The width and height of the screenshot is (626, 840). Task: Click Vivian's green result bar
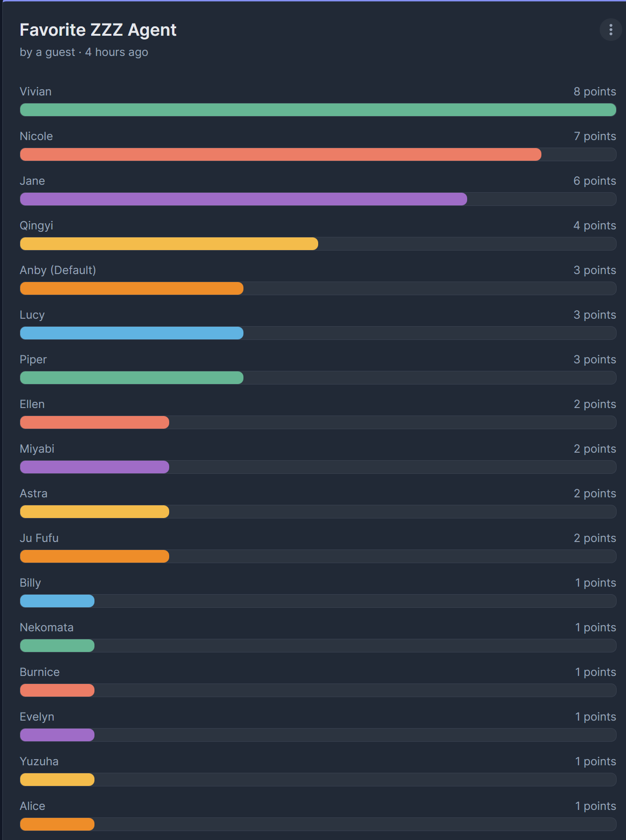(318, 110)
